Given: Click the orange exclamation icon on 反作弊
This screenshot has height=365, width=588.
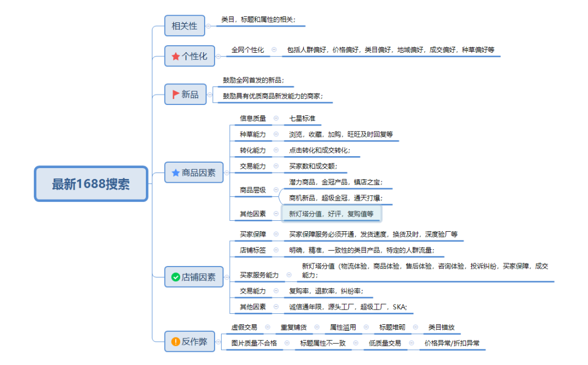Looking at the screenshot, I should (x=175, y=342).
